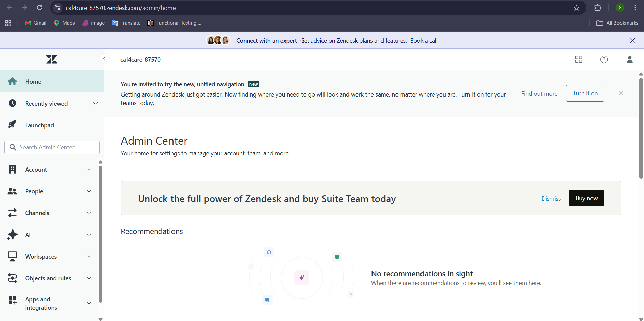The width and height of the screenshot is (644, 321).
Task: Expand the Apps and integrations chevron
Action: pos(89,303)
